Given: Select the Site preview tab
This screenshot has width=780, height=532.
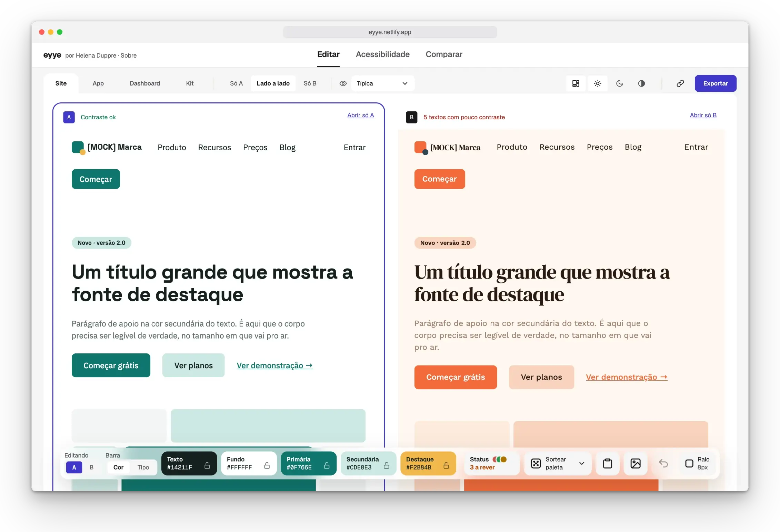Looking at the screenshot, I should pyautogui.click(x=61, y=83).
